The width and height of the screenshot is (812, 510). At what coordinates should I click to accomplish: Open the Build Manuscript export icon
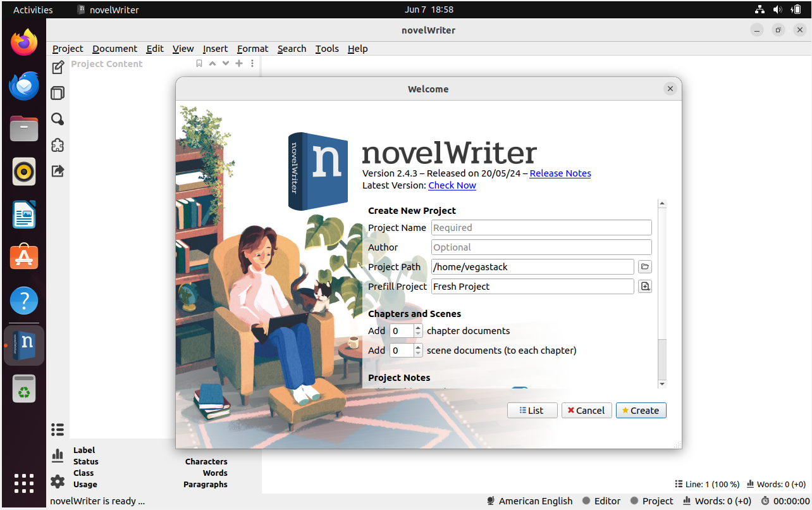point(58,171)
